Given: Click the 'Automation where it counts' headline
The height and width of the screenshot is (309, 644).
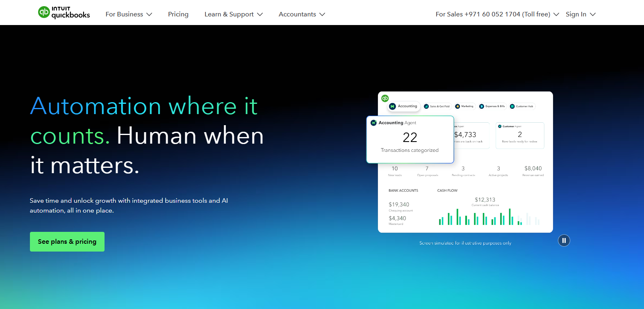Looking at the screenshot, I should pyautogui.click(x=143, y=121).
